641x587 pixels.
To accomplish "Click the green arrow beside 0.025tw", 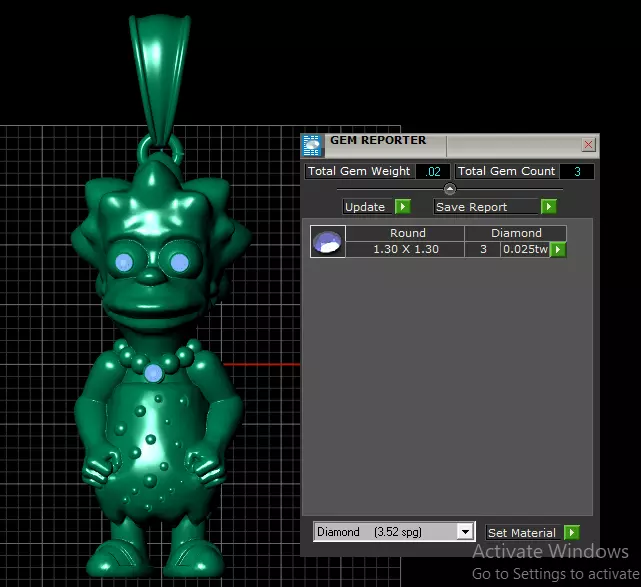I will [x=558, y=249].
